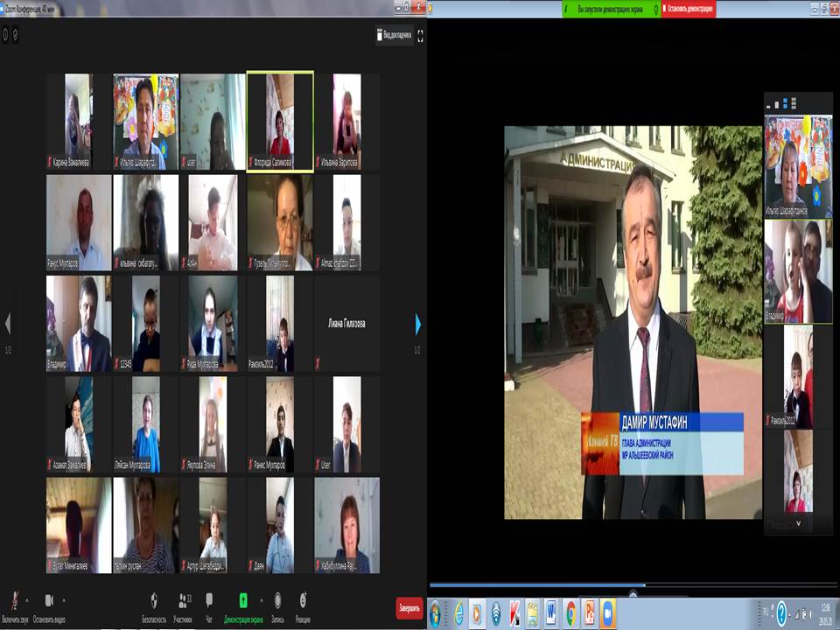
Task: Enter full screen mode icon
Action: (420, 36)
